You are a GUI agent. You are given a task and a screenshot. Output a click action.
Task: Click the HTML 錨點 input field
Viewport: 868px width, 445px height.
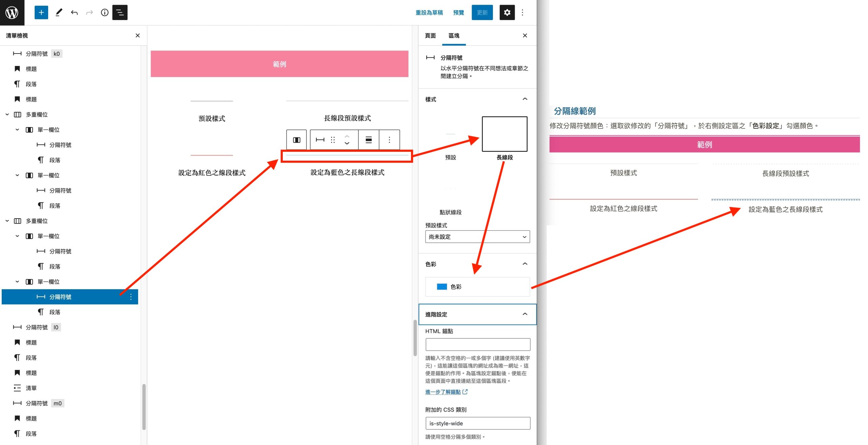coord(477,344)
